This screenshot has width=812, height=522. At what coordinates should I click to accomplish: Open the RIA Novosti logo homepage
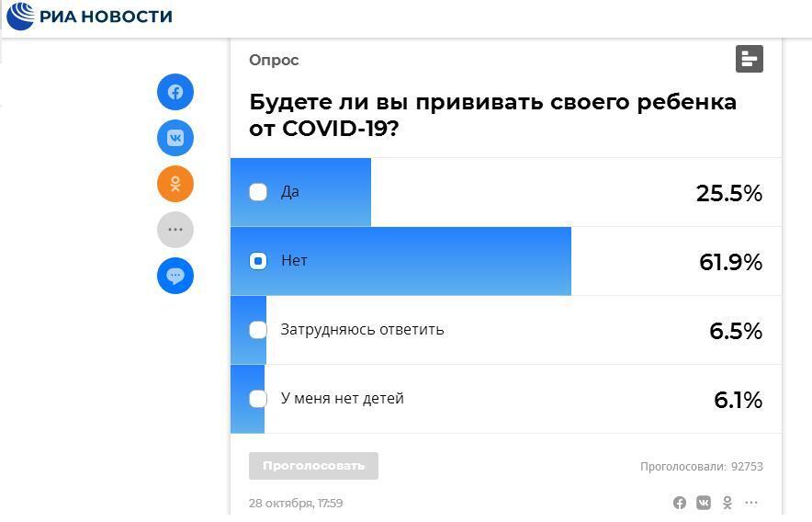pyautogui.click(x=89, y=17)
